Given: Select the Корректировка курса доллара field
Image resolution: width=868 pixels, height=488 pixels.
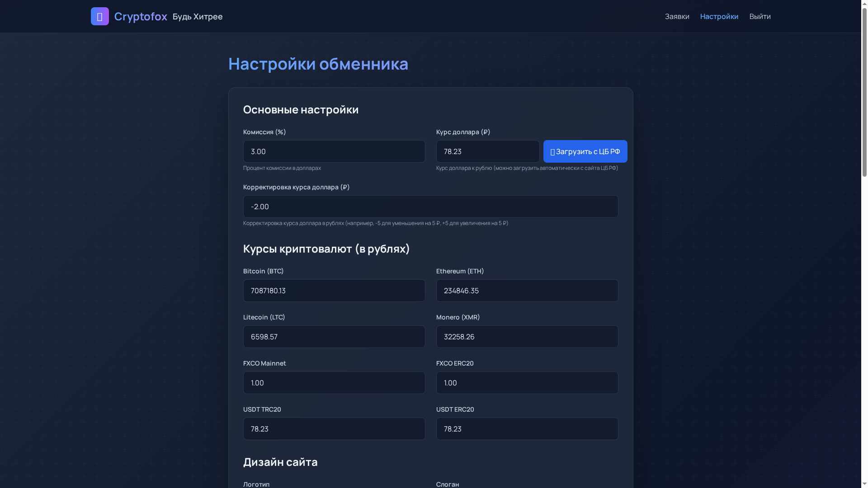Looking at the screenshot, I should click(x=430, y=206).
